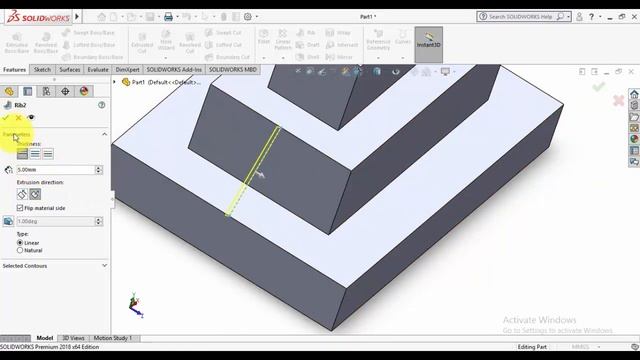Open the Help question mark menu
Image resolution: width=640 pixels, height=360 pixels.
coord(591,17)
